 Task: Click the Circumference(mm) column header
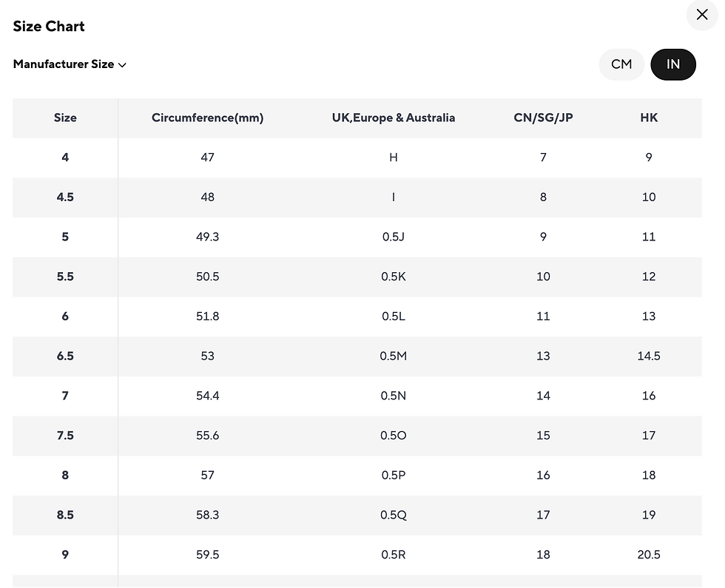click(207, 118)
